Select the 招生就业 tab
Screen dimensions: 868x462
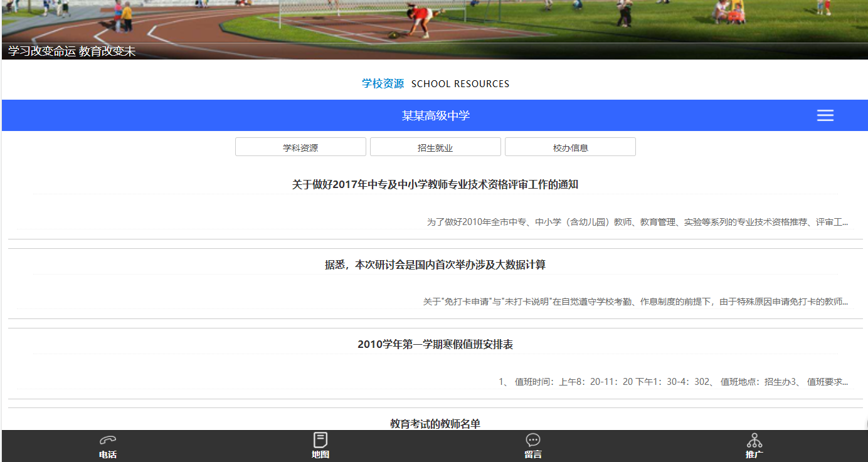point(435,147)
